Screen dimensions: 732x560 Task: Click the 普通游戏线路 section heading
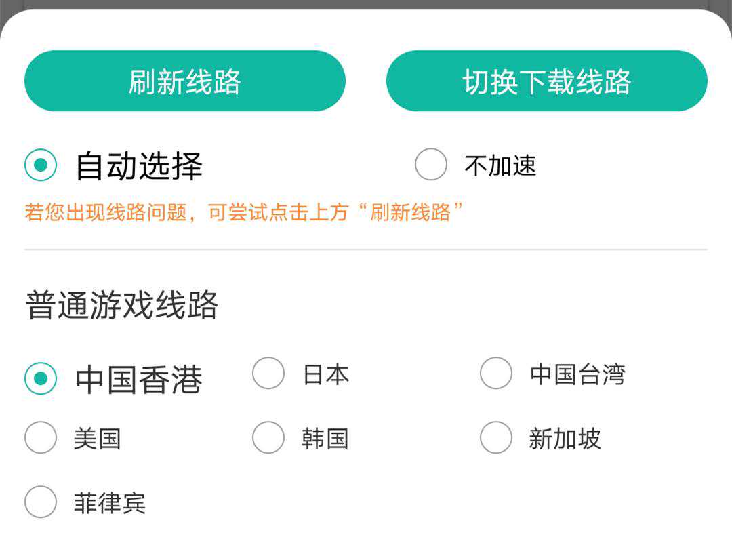[122, 305]
